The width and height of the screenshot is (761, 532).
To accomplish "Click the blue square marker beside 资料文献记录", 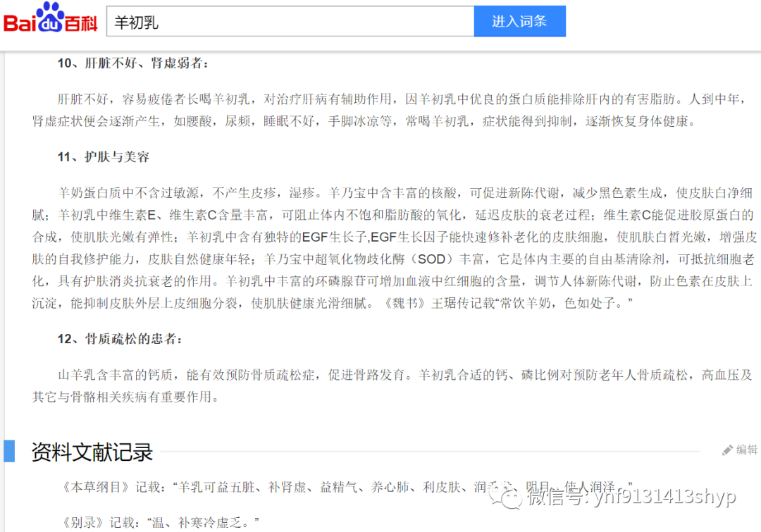I will click(9, 452).
